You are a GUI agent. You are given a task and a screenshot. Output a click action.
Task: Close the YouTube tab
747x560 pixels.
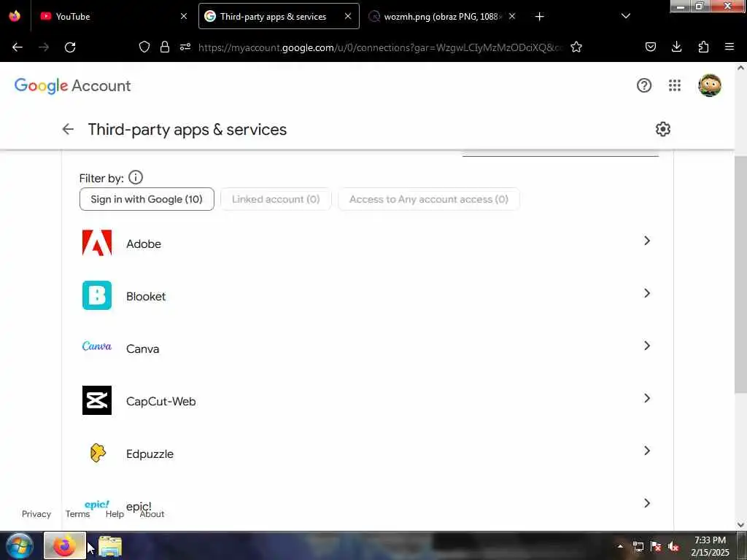pos(183,16)
